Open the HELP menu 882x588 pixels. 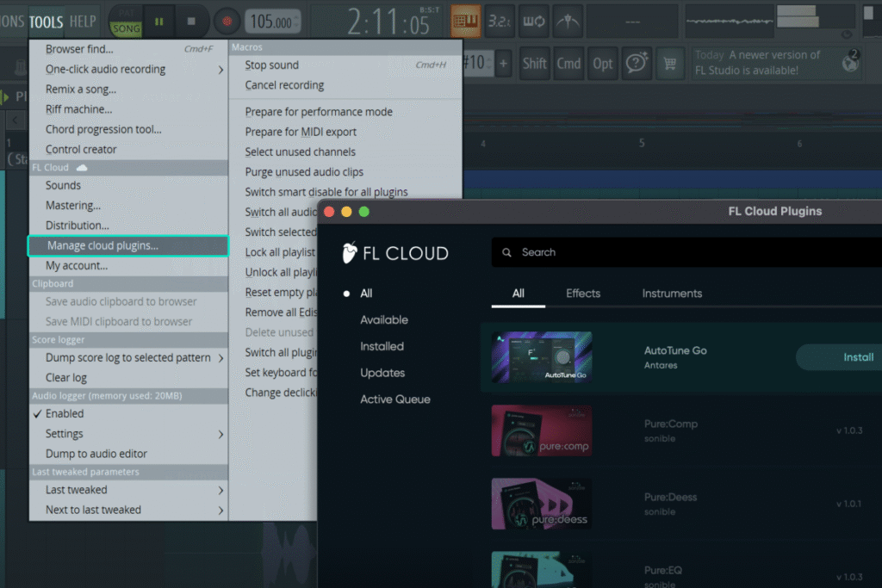point(83,22)
